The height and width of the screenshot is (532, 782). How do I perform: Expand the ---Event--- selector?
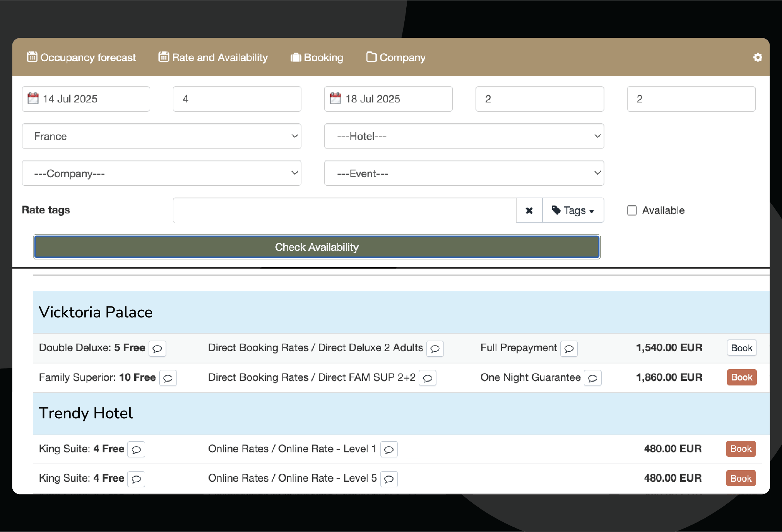coord(464,173)
